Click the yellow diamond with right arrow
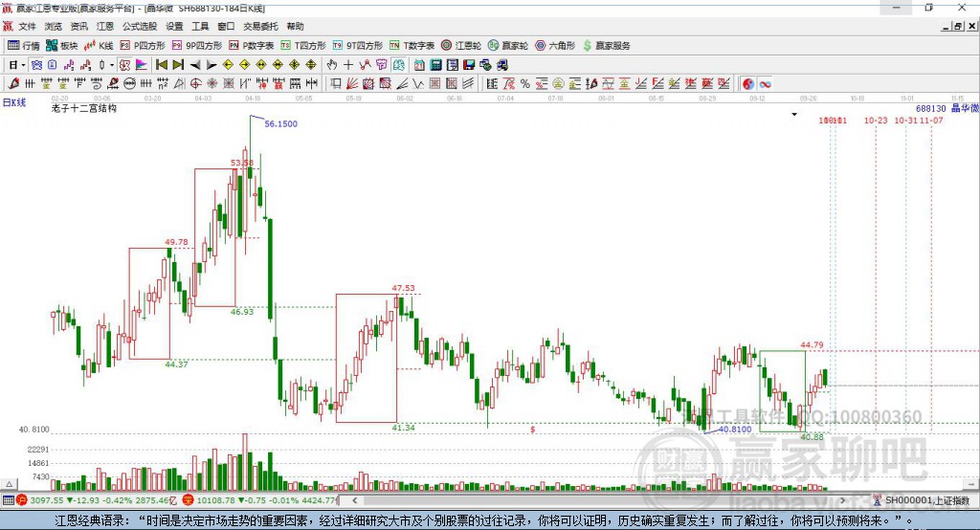Screen dimensions: 980x530 coord(244,65)
